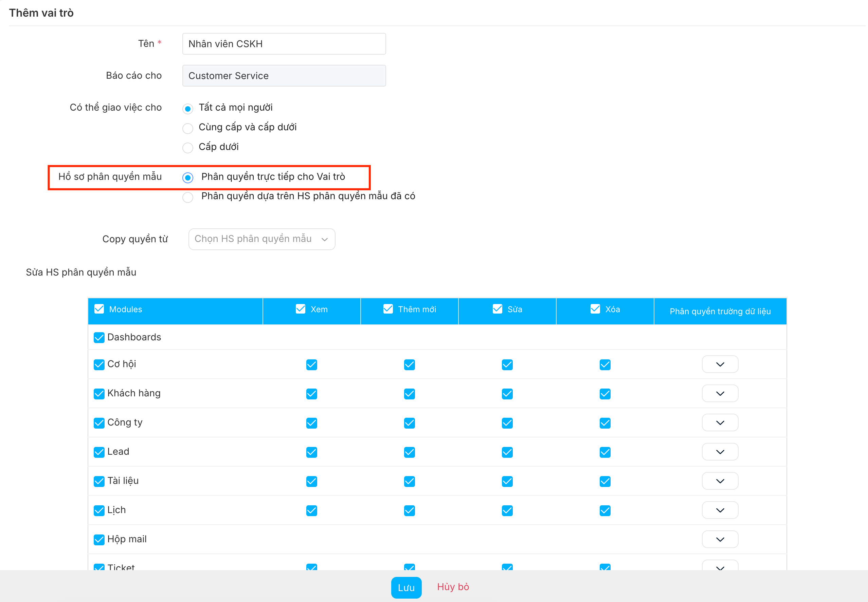868x602 pixels.
Task: Select the Cấp dưới radio option
Action: [x=187, y=148]
